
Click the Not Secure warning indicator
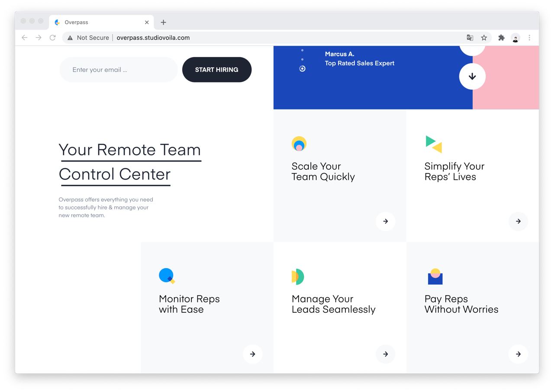pyautogui.click(x=88, y=38)
